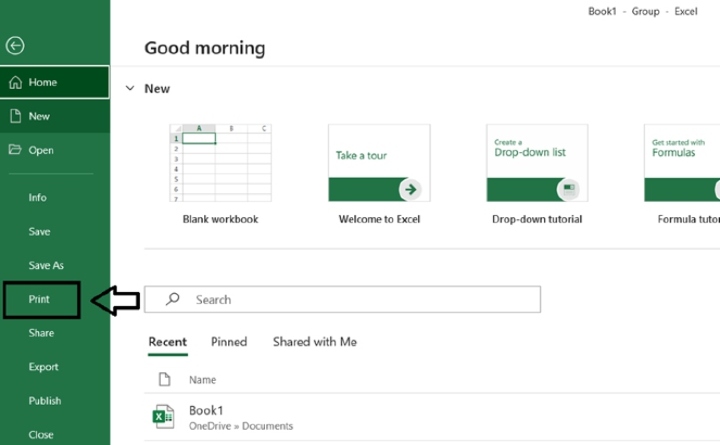Screen dimensions: 720x445
Task: Switch to the Pinned tab
Action: point(229,342)
